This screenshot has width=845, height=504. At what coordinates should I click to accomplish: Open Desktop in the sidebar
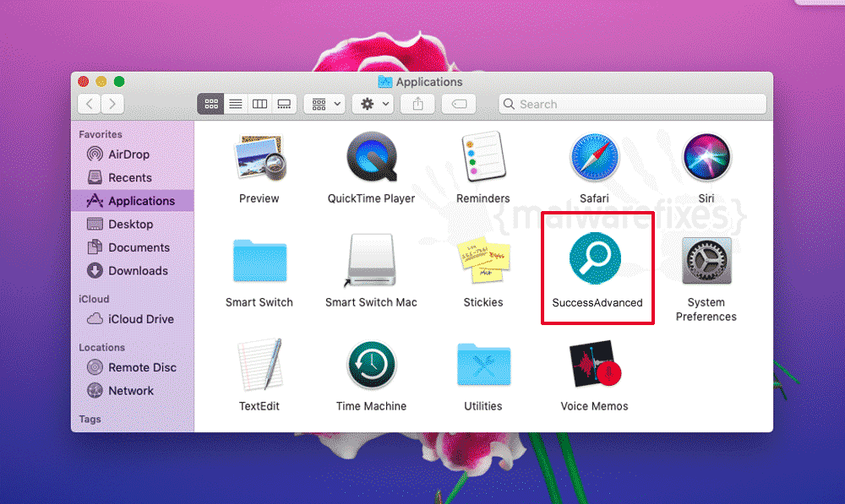point(133,224)
